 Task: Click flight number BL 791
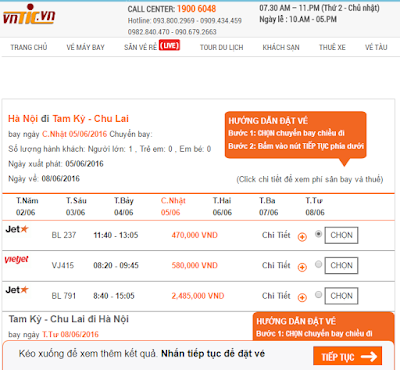(63, 296)
